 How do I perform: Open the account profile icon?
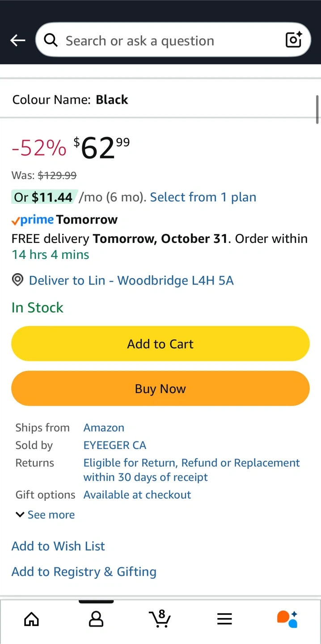click(x=96, y=619)
